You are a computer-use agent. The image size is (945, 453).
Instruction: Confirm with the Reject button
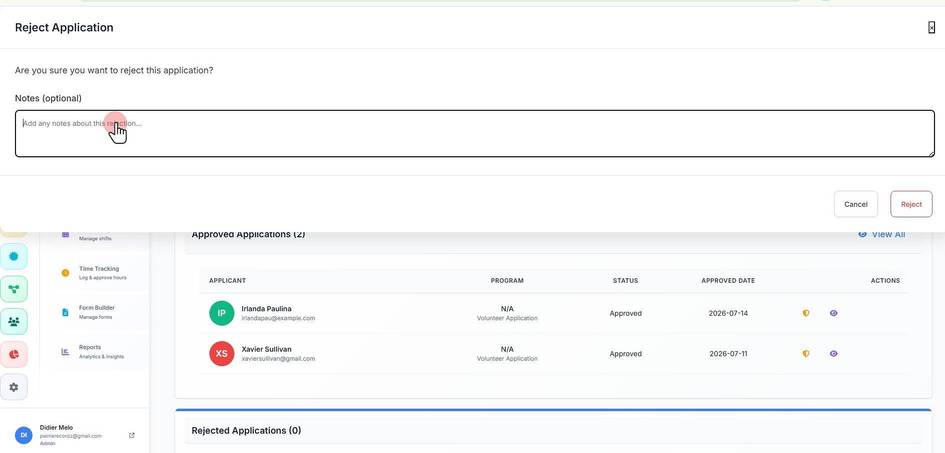click(911, 204)
